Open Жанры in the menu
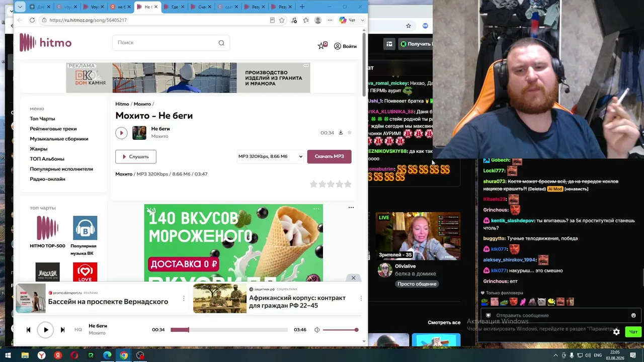The image size is (644, 362). pyautogui.click(x=39, y=149)
